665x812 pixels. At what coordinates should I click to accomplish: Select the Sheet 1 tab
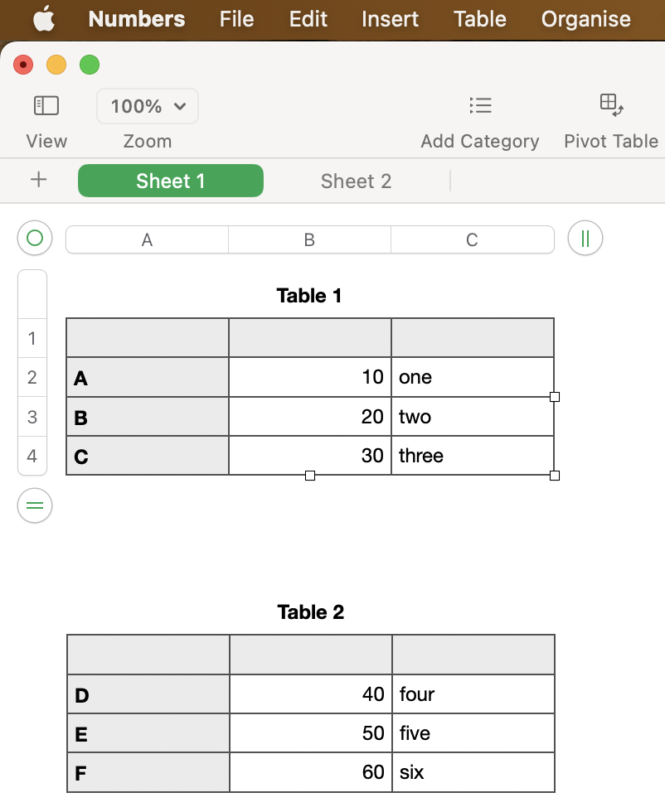tap(171, 181)
